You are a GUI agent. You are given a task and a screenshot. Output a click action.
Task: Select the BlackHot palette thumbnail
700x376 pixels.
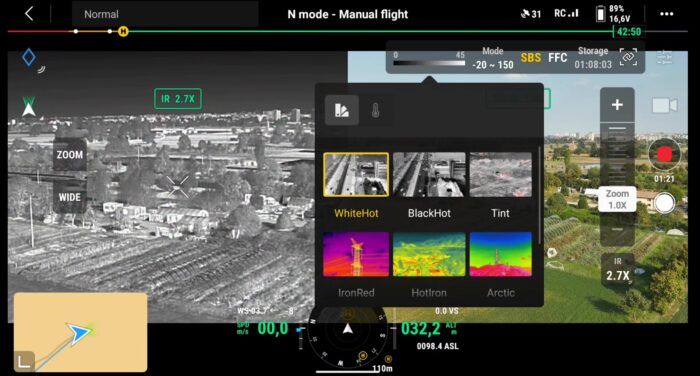coord(429,174)
